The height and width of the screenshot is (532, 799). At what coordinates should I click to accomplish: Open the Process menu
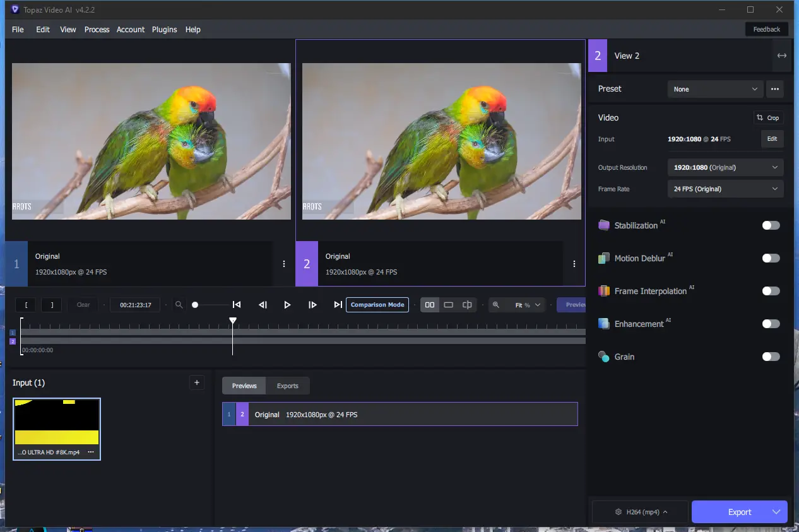(97, 30)
